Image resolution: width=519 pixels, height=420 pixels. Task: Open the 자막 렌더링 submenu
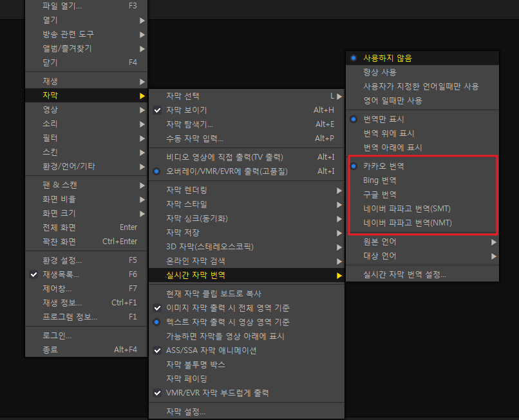click(247, 190)
